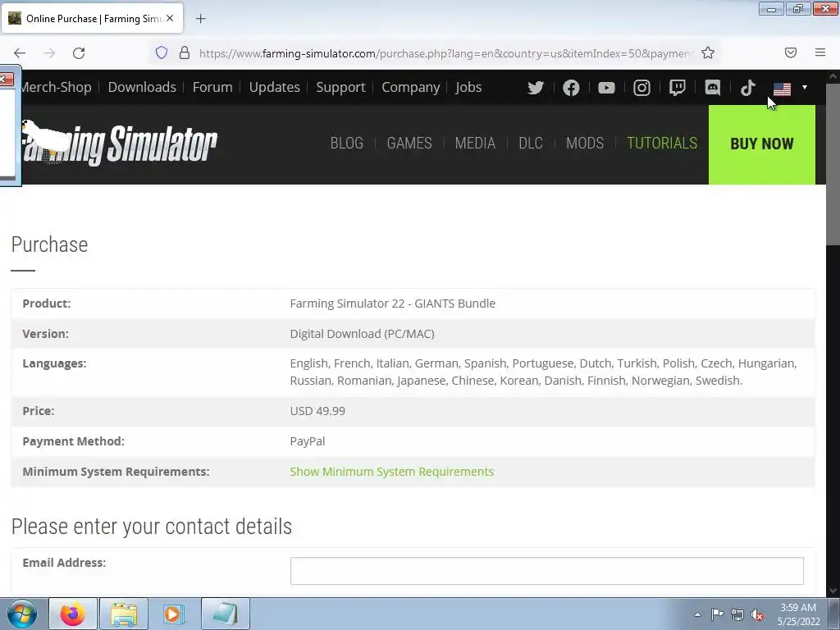Viewport: 840px width, 630px height.
Task: Open the Twitch icon
Action: [x=677, y=87]
